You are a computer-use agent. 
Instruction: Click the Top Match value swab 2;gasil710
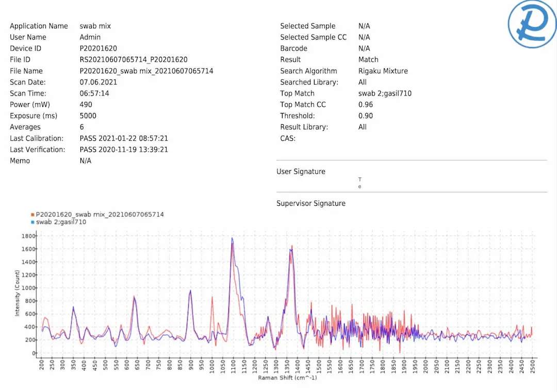[x=385, y=93]
